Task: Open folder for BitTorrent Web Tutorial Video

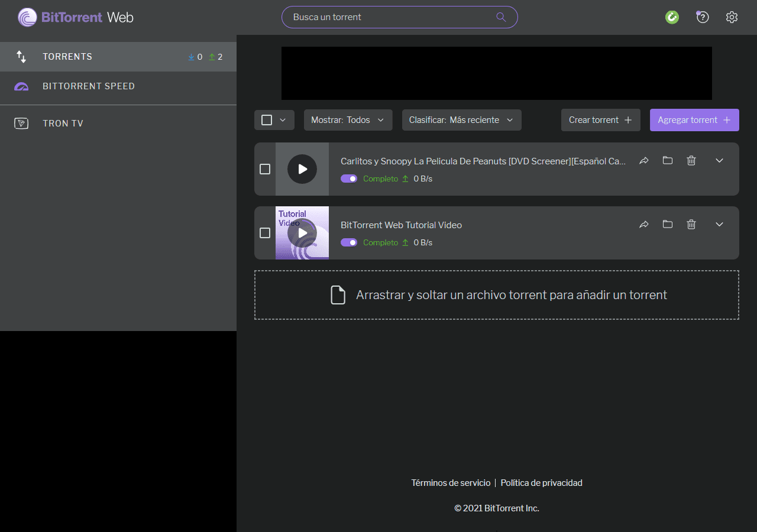Action: click(668, 224)
